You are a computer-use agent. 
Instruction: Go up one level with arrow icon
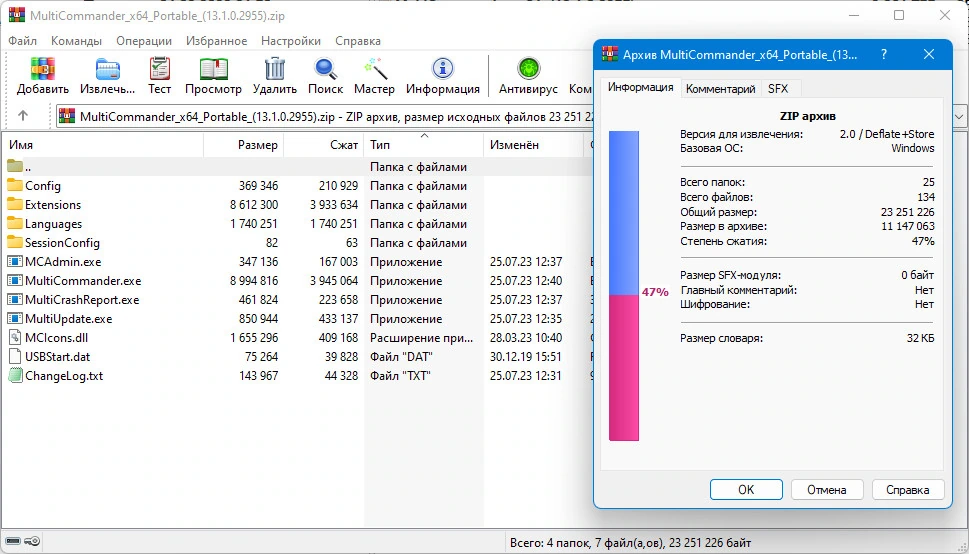pos(23,116)
